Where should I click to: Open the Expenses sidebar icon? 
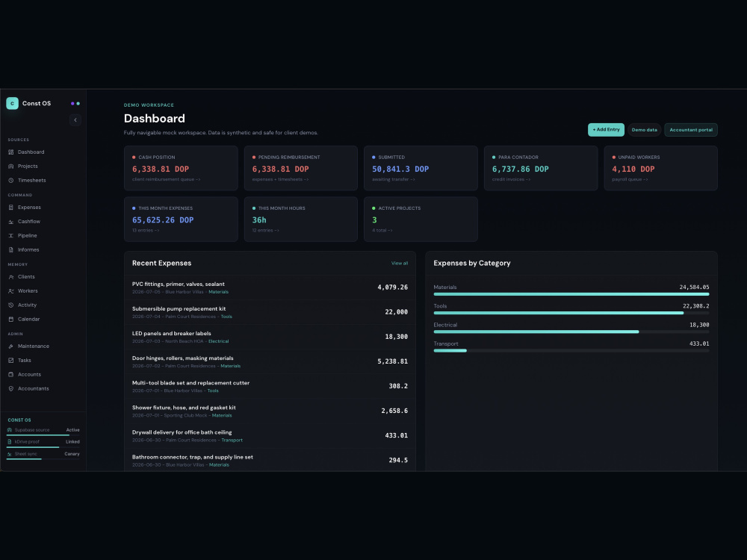11,208
